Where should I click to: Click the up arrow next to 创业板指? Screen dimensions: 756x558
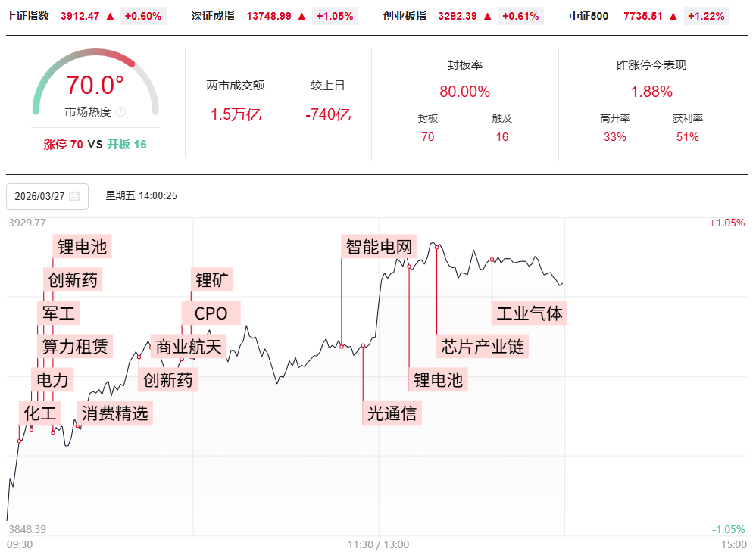[x=487, y=16]
